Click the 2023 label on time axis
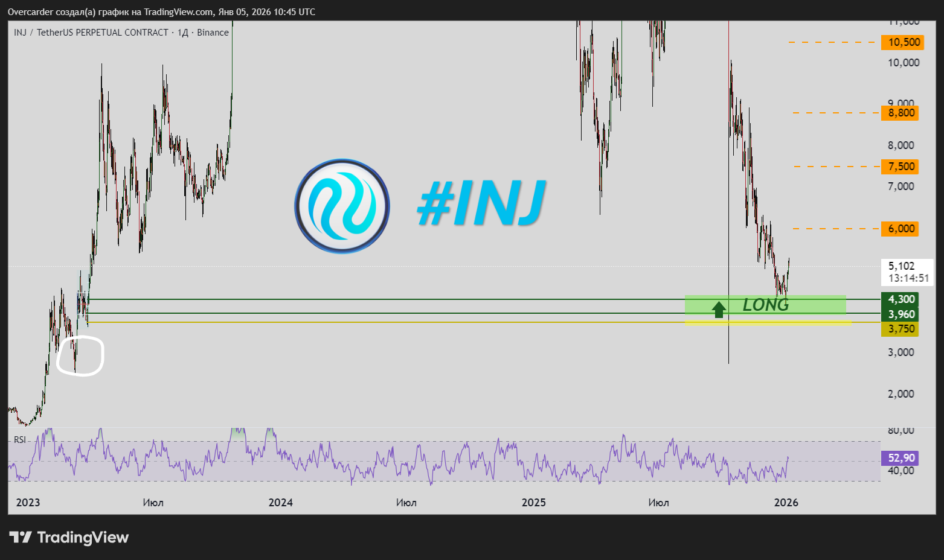Image resolution: width=944 pixels, height=560 pixels. 28,503
